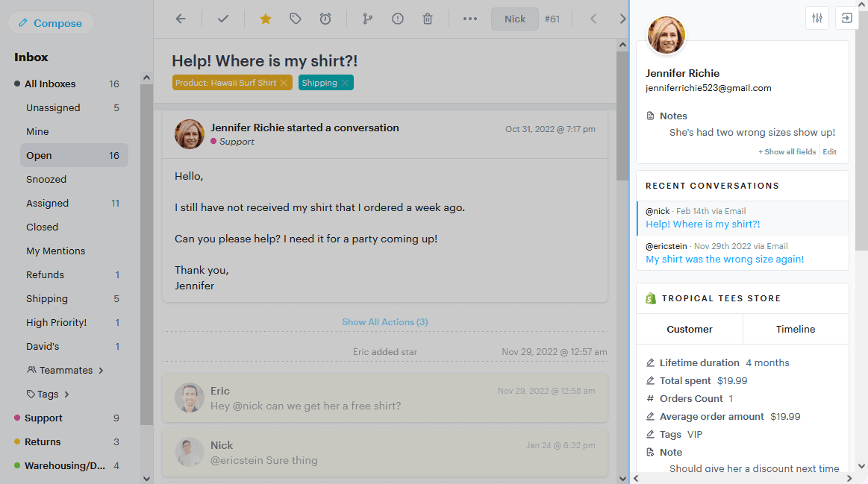
Task: Edit Jennifer's customer notes
Action: (829, 151)
